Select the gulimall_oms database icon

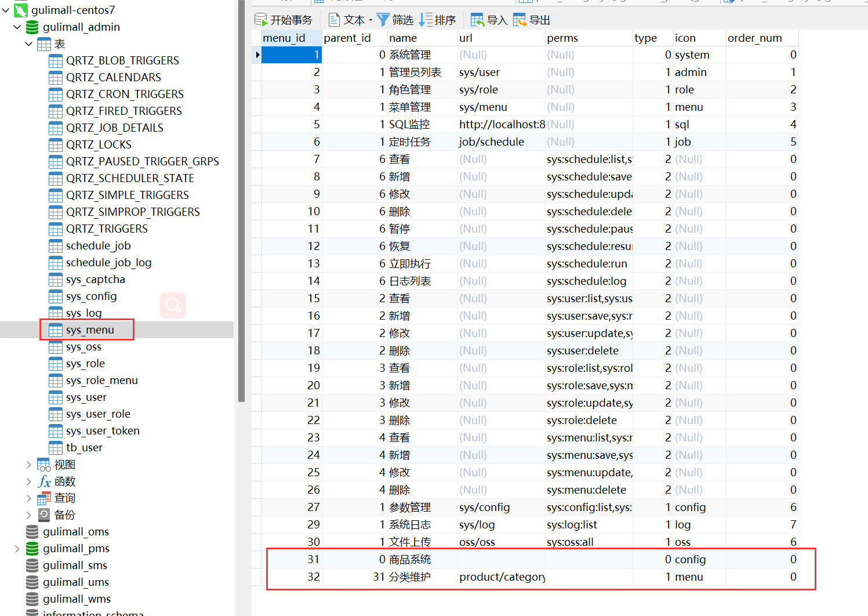(x=32, y=531)
